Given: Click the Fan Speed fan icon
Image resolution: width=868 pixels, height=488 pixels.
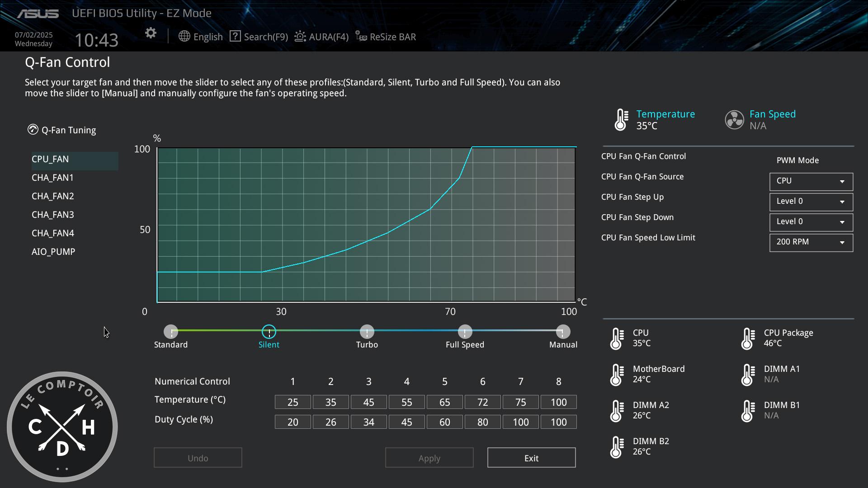Looking at the screenshot, I should click(x=734, y=120).
